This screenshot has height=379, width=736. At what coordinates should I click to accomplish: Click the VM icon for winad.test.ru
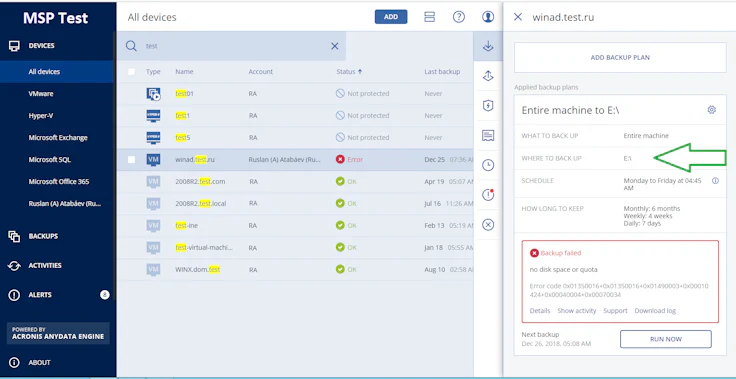pyautogui.click(x=153, y=160)
